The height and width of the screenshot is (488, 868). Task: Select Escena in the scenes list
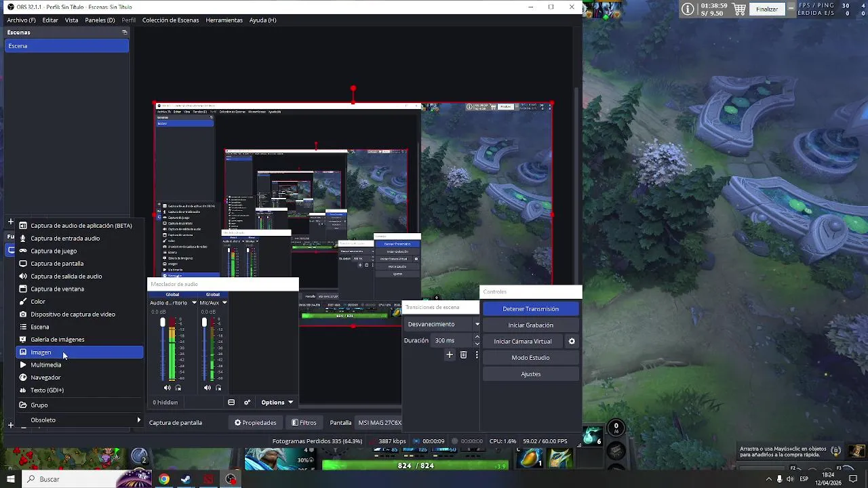(x=66, y=46)
